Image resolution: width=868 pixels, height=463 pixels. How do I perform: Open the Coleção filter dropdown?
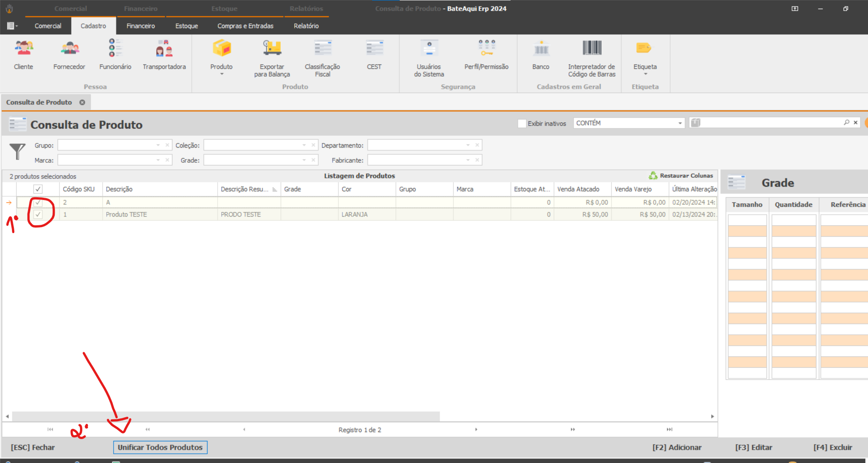304,145
